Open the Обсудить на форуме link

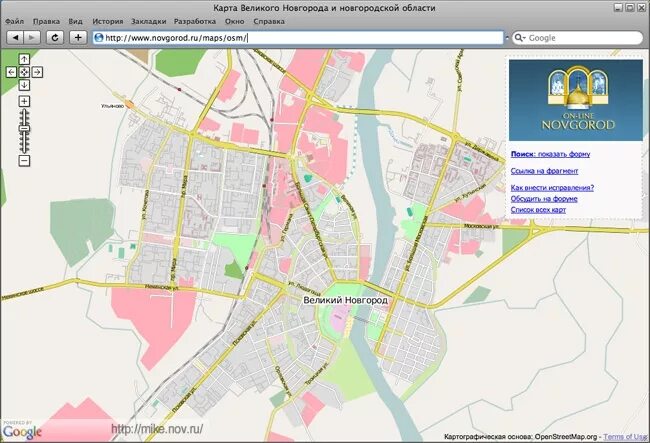(544, 199)
